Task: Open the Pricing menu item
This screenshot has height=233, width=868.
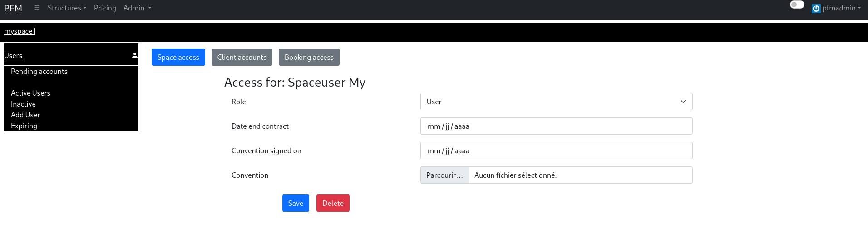Action: [x=105, y=8]
